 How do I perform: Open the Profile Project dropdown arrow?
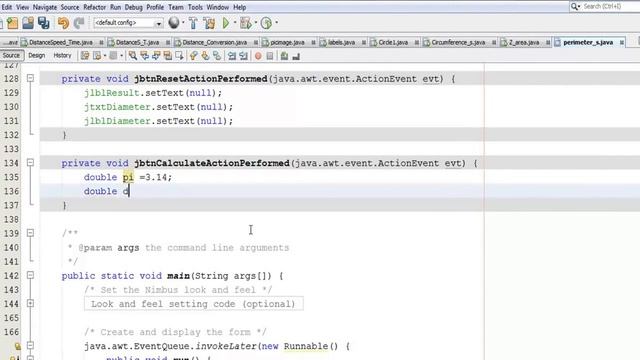276,23
